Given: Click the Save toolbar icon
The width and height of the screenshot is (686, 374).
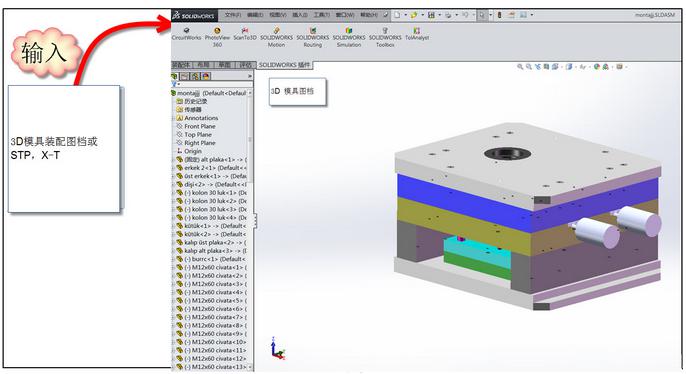Looking at the screenshot, I should [x=431, y=15].
